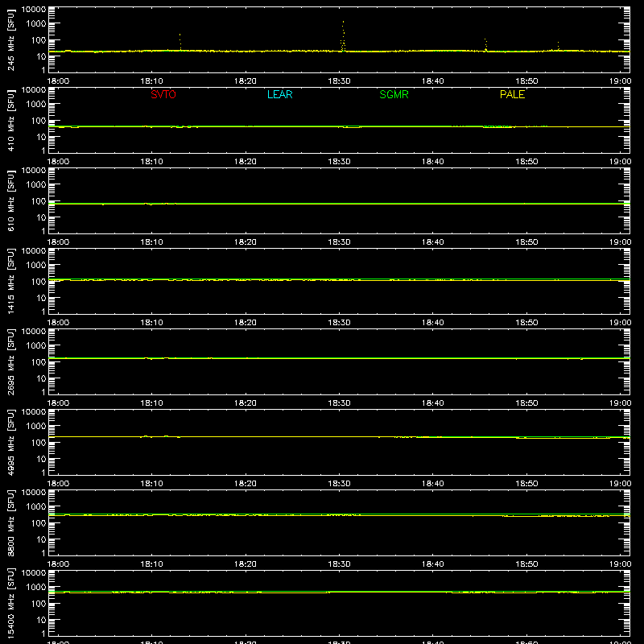Select the '410 MHz [SFU]' axis title
The height and width of the screenshot is (644, 644).
tap(10, 121)
